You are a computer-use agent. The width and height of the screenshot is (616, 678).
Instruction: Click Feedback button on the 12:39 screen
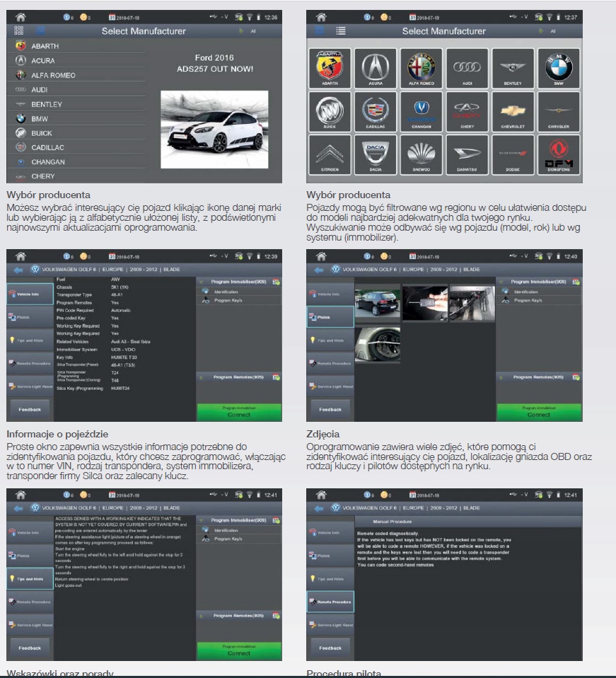[30, 410]
